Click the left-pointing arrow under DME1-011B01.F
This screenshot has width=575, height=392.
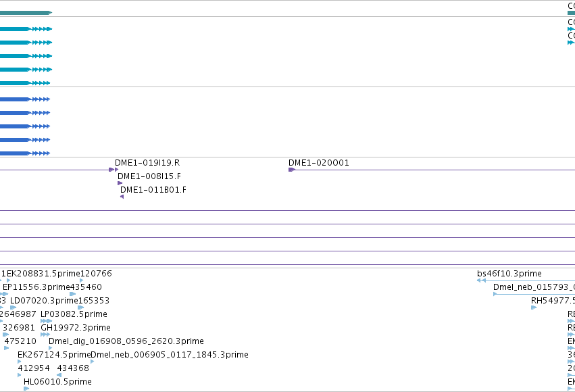[122, 197]
